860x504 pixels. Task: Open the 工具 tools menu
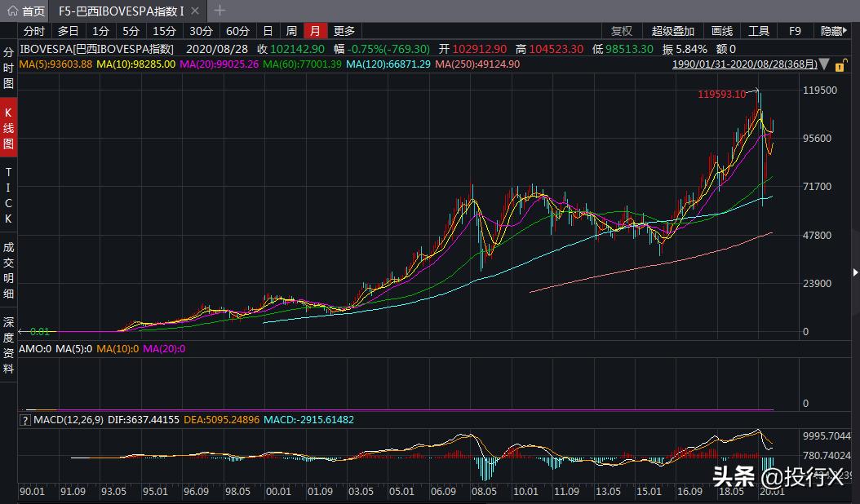pyautogui.click(x=759, y=30)
